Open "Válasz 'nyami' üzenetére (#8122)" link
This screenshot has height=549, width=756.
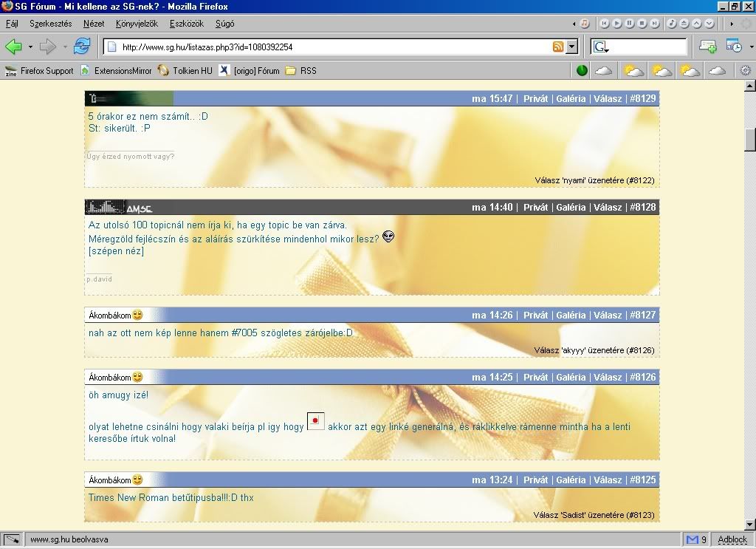(594, 180)
